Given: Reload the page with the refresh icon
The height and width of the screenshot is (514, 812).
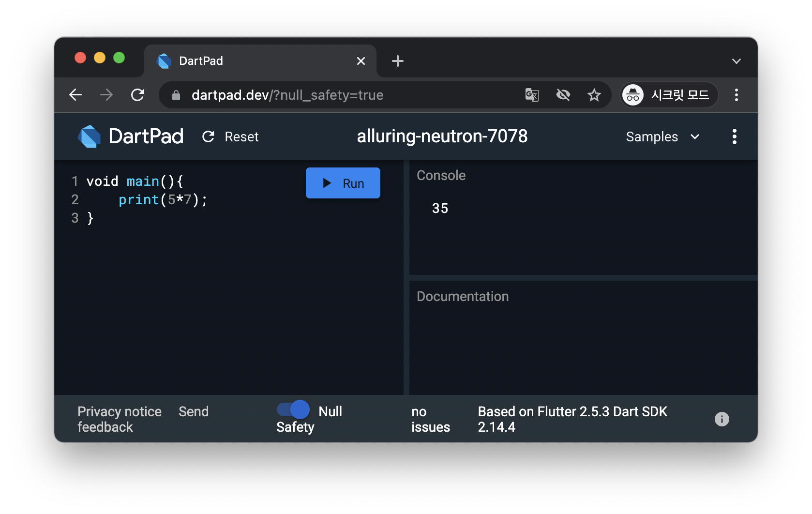Looking at the screenshot, I should pos(138,95).
